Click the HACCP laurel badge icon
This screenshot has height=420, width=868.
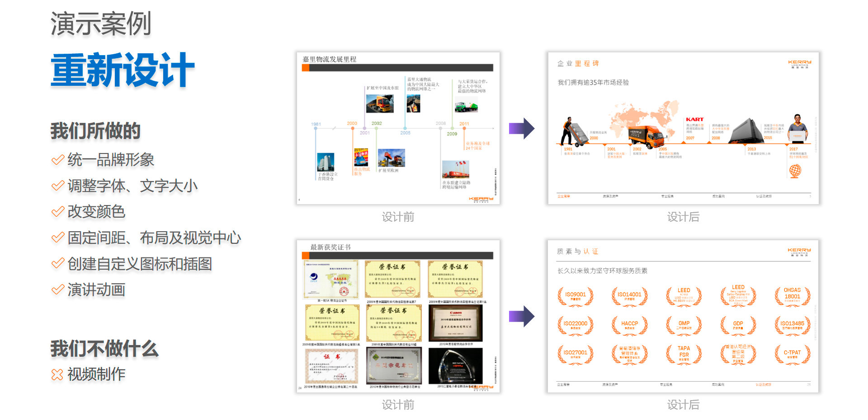point(629,325)
